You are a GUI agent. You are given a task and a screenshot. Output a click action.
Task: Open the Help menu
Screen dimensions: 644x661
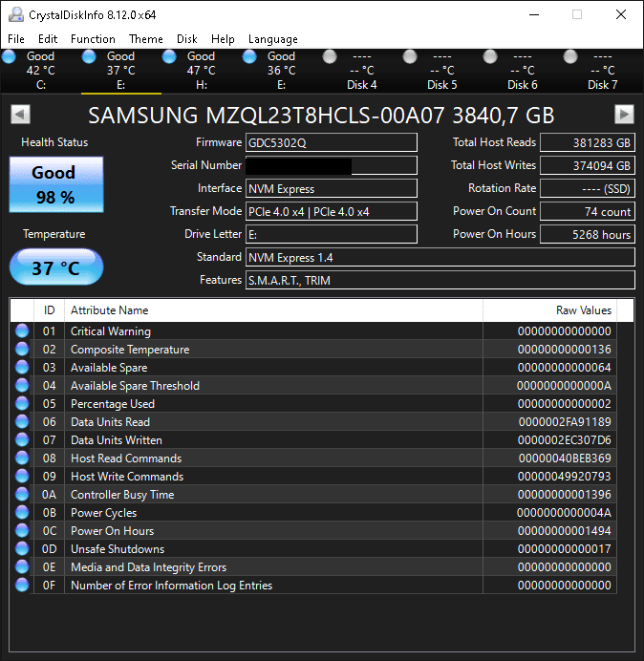pyautogui.click(x=223, y=39)
